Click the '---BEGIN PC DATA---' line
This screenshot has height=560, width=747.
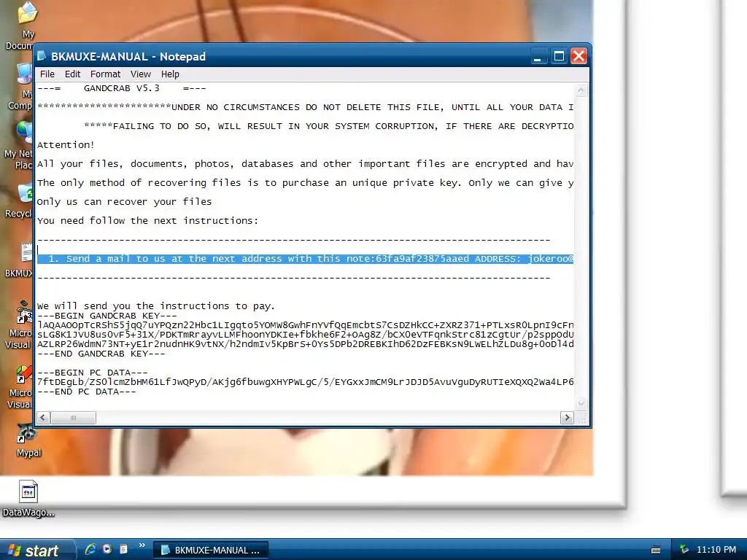(93, 373)
